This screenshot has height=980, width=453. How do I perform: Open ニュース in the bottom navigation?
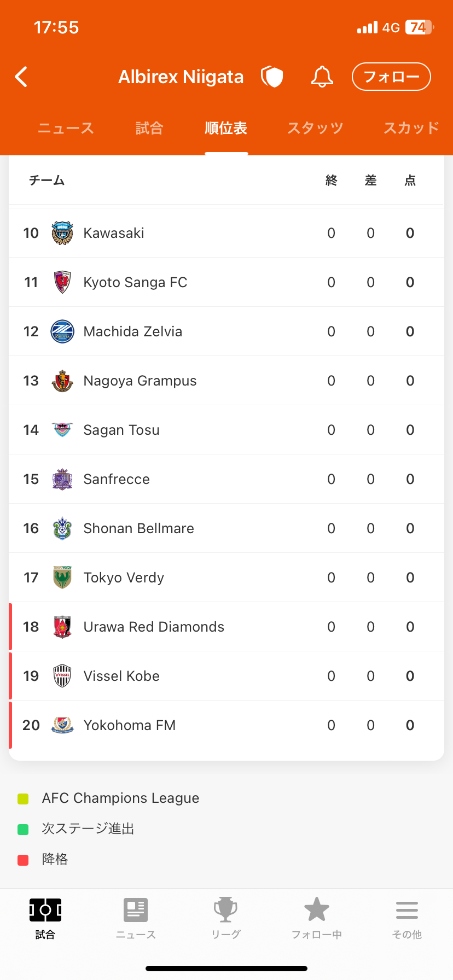(x=136, y=919)
